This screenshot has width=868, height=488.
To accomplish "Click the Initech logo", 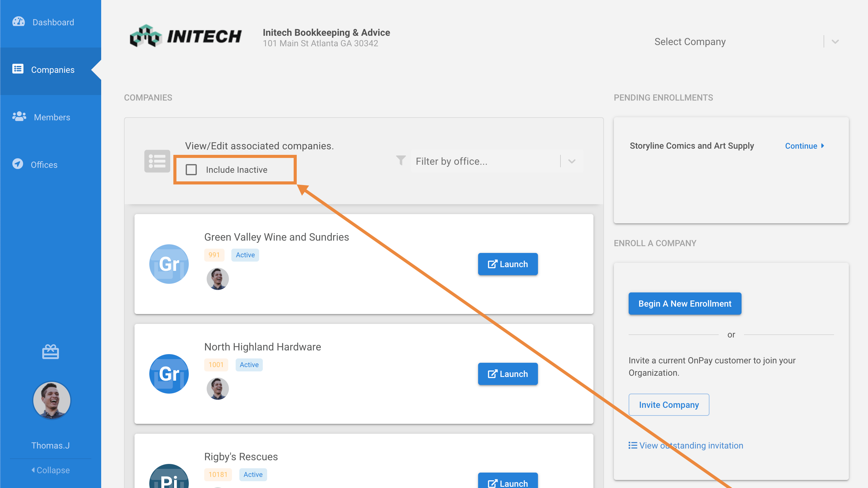I will click(186, 36).
